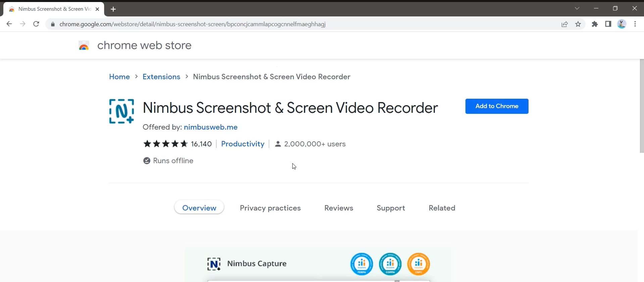Click the Nimbus Capture logo in preview

(x=214, y=264)
